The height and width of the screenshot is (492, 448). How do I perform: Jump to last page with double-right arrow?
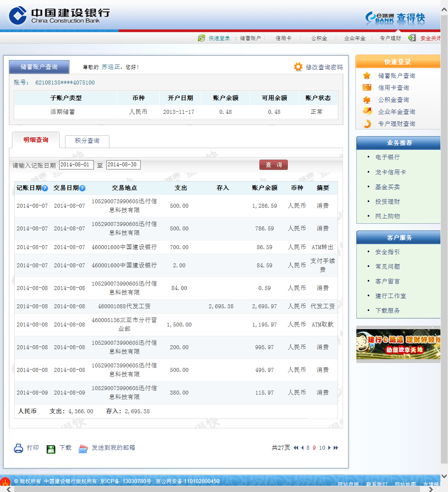coord(336,448)
